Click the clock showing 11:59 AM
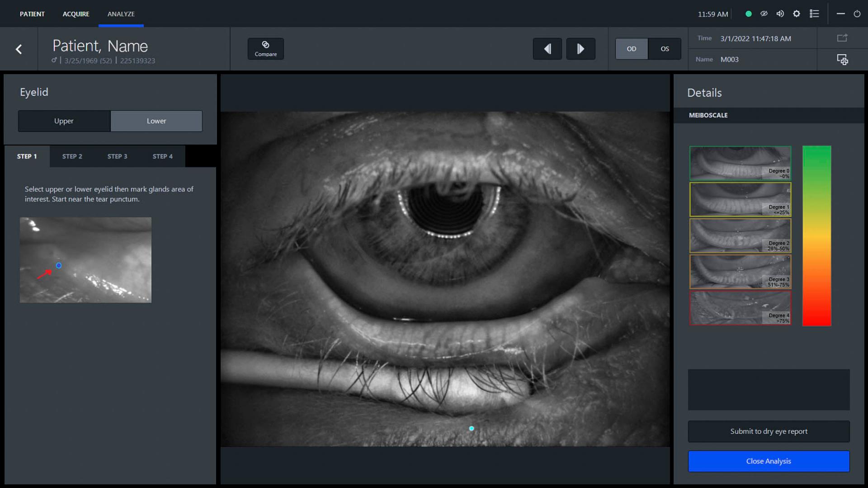This screenshot has height=488, width=868. pos(713,14)
